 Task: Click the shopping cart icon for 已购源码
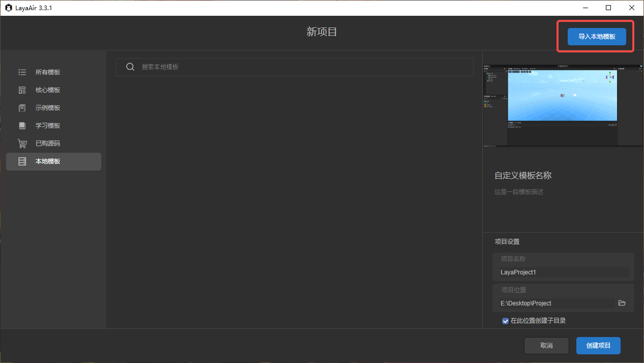[x=22, y=144]
